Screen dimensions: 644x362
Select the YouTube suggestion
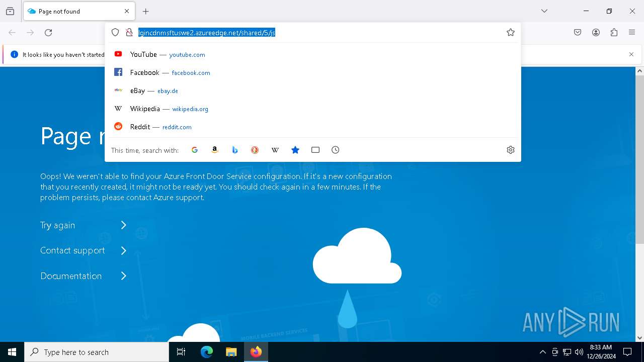(x=313, y=54)
